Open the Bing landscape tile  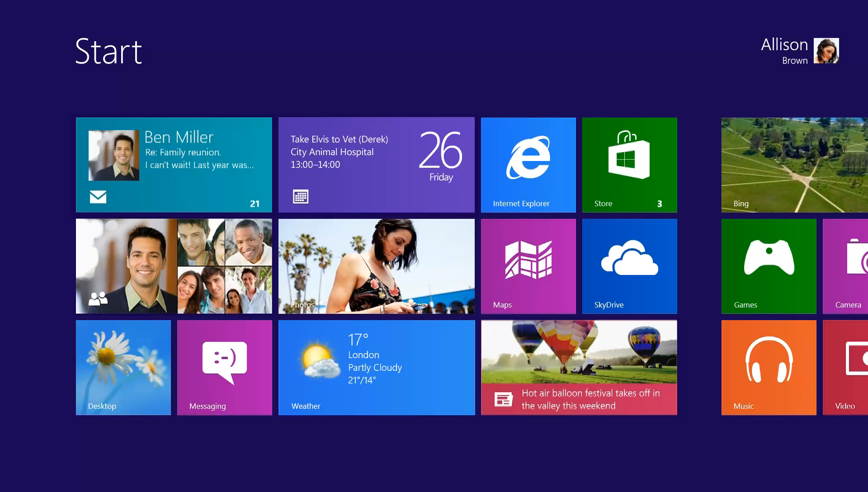click(794, 165)
